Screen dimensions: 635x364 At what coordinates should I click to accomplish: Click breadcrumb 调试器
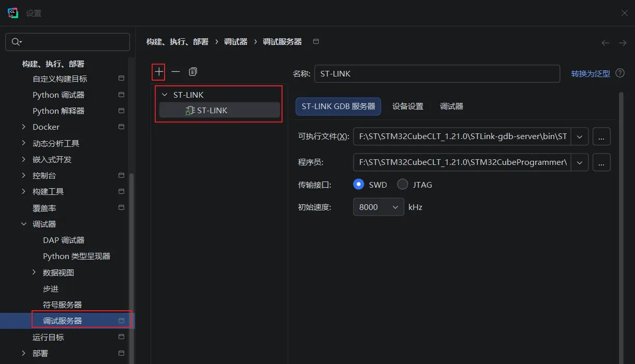click(x=235, y=41)
